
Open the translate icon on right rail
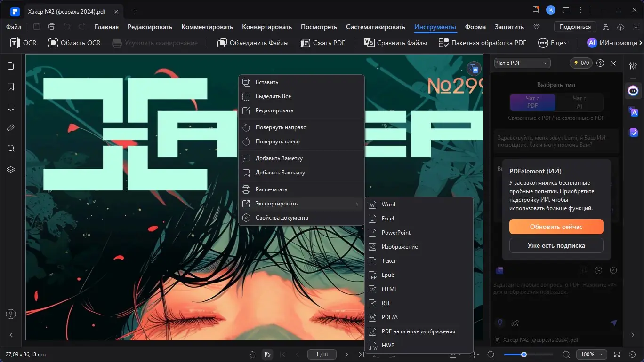pos(634,112)
